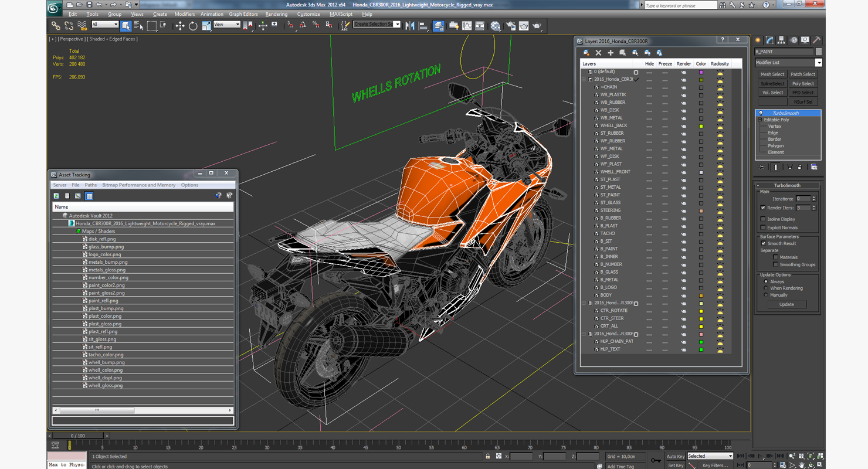Image resolution: width=868 pixels, height=469 pixels.
Task: Click the Align tool icon
Action: [423, 26]
